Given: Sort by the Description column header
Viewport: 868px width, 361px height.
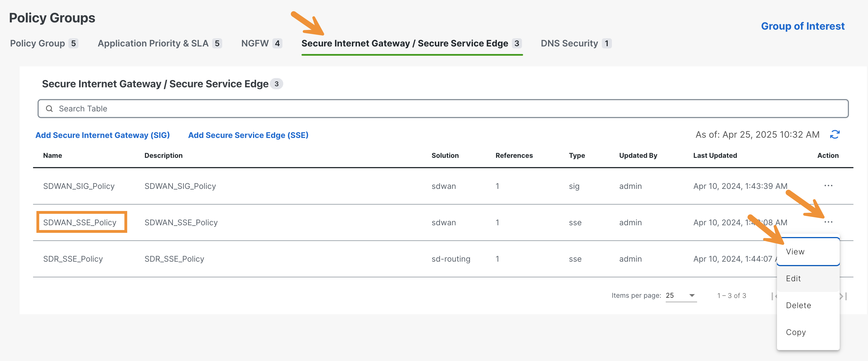Looking at the screenshot, I should tap(163, 155).
